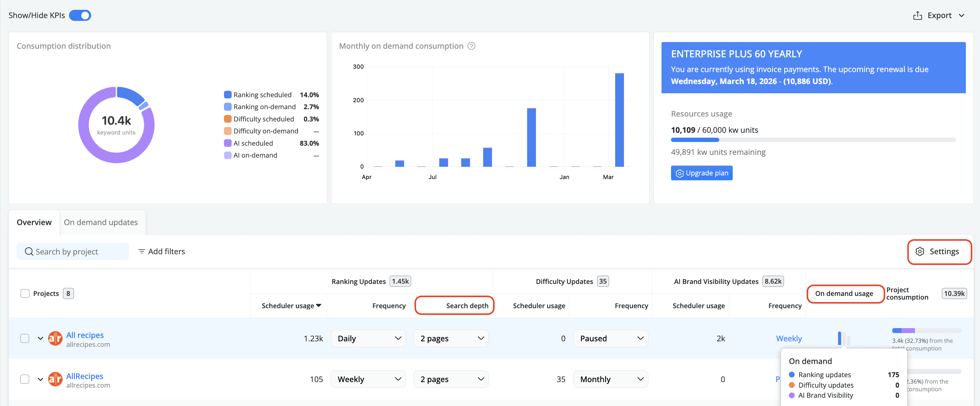
Task: Click inside the Search by project field
Action: (x=72, y=251)
